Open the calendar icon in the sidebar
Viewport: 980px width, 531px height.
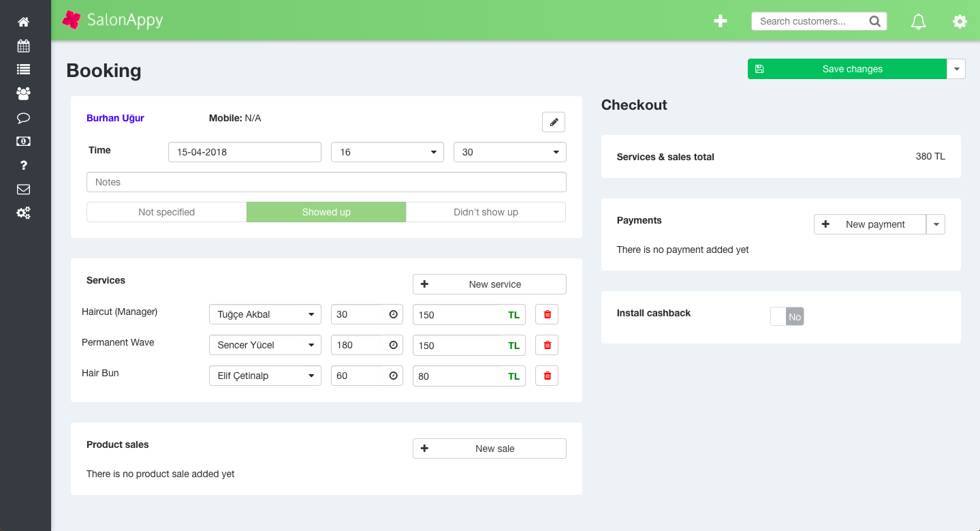[x=23, y=46]
